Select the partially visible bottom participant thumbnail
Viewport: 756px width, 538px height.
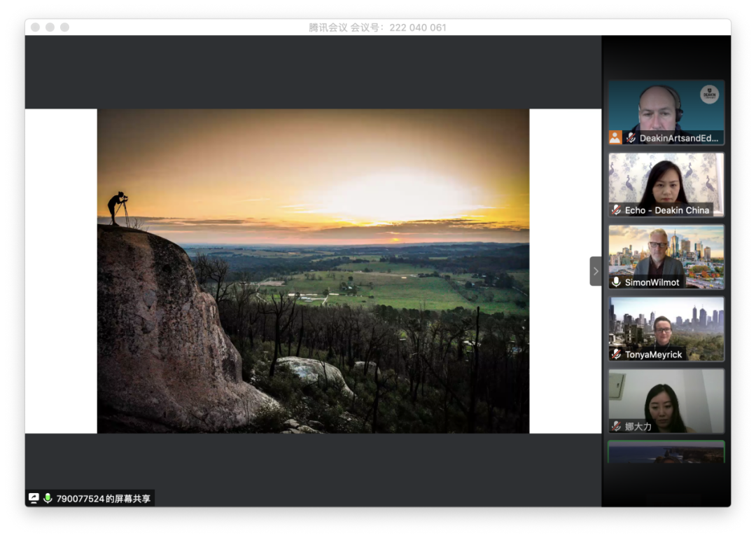tap(666, 452)
